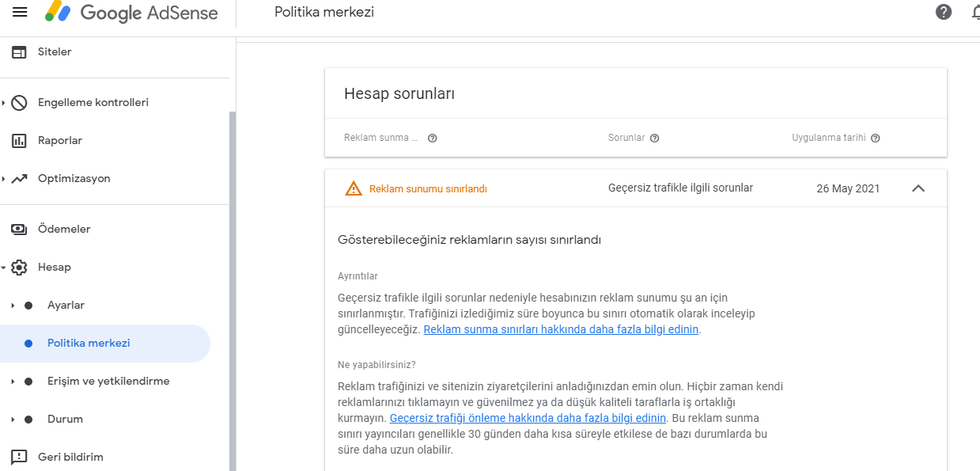The height and width of the screenshot is (471, 980).
Task: Click the orange warning triangle icon
Action: 354,188
